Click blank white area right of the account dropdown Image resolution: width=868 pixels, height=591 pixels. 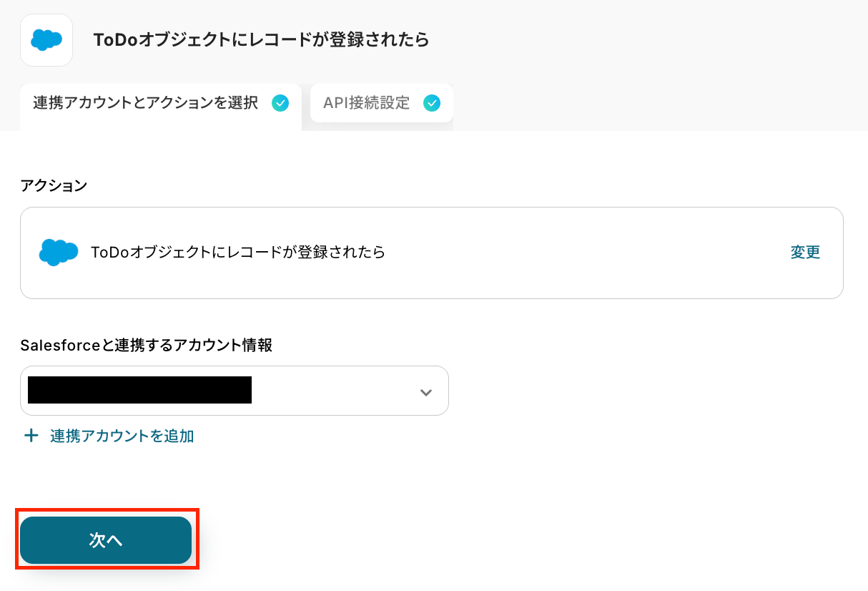tap(643, 391)
